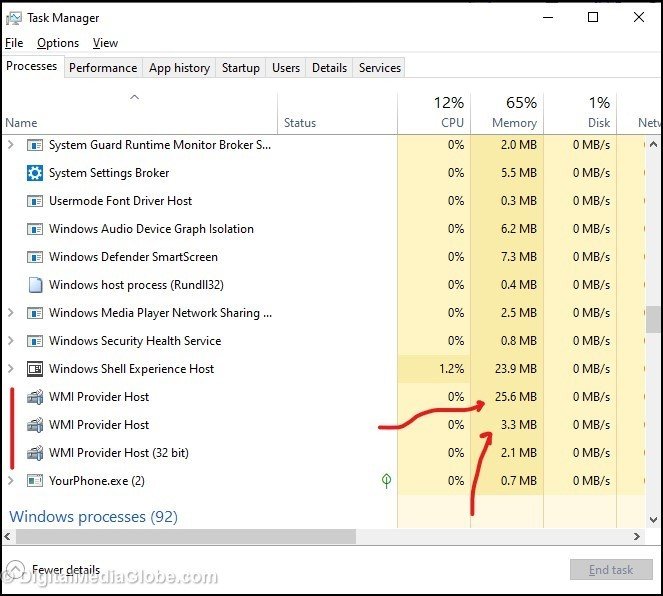The image size is (663, 596).
Task: Click the green leaf suspended status icon
Action: (x=386, y=481)
